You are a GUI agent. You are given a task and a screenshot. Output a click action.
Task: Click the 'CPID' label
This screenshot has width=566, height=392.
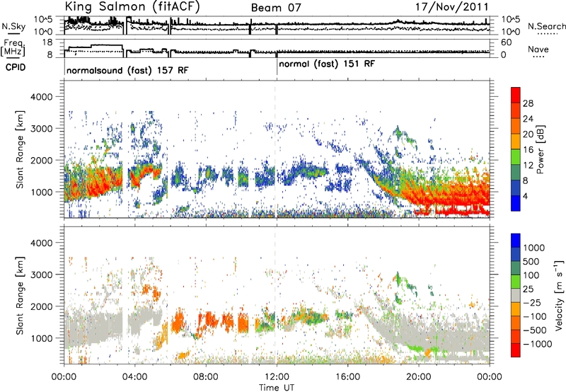[x=15, y=67]
